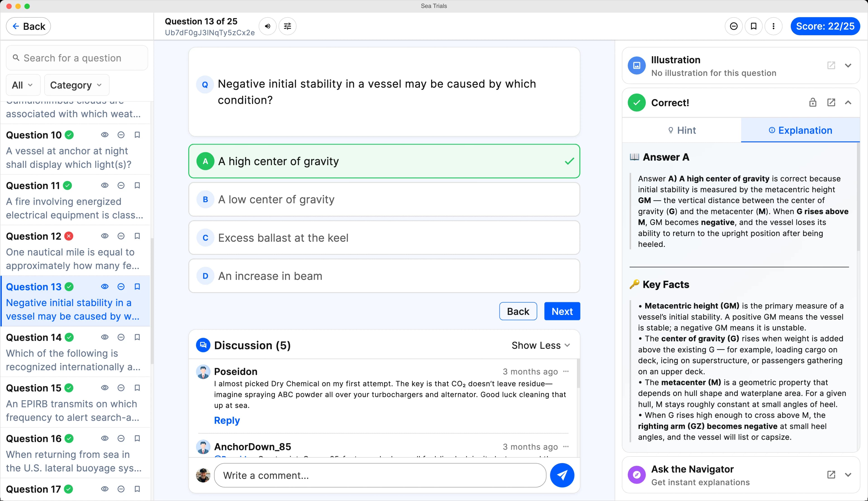The height and width of the screenshot is (501, 868).
Task: Send the comment with the paper plane button
Action: point(562,475)
